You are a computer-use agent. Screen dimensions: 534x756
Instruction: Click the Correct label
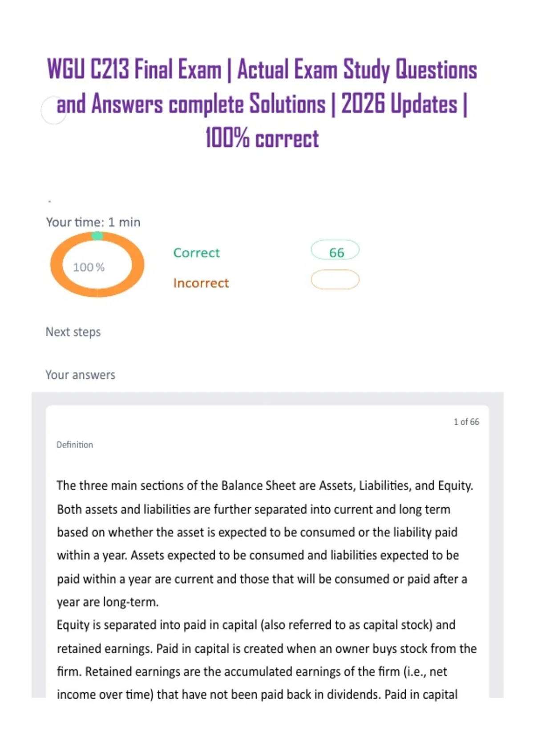pyautogui.click(x=196, y=253)
